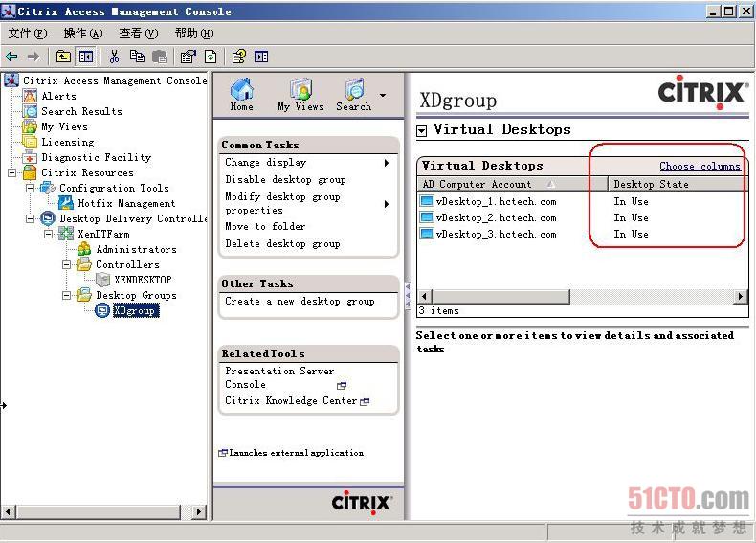Click In Use state for vDesktop_2.hctech.com
756x543 pixels.
[631, 217]
